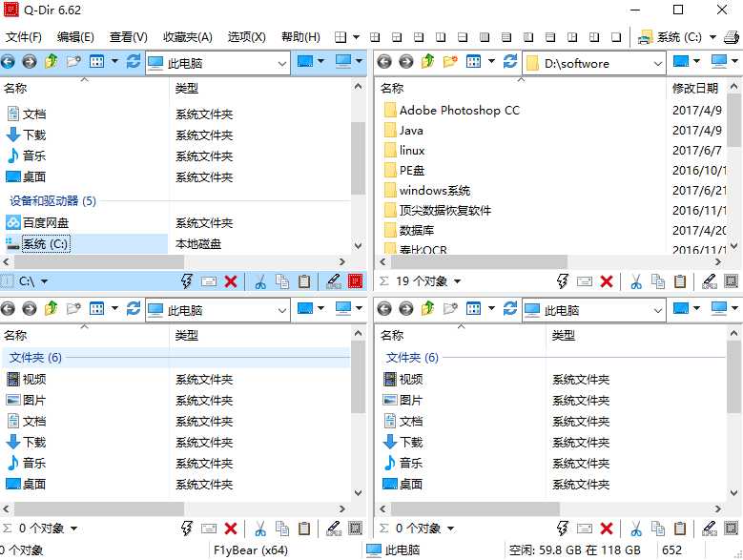Open view mode dropdown in bottom-right pane
Viewport: 743px width, 560px height.
pyautogui.click(x=491, y=309)
